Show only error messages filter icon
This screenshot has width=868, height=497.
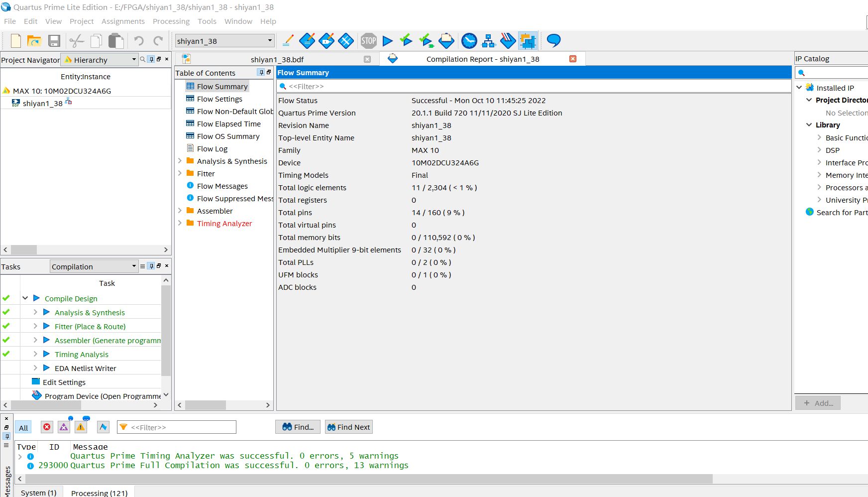pos(47,427)
